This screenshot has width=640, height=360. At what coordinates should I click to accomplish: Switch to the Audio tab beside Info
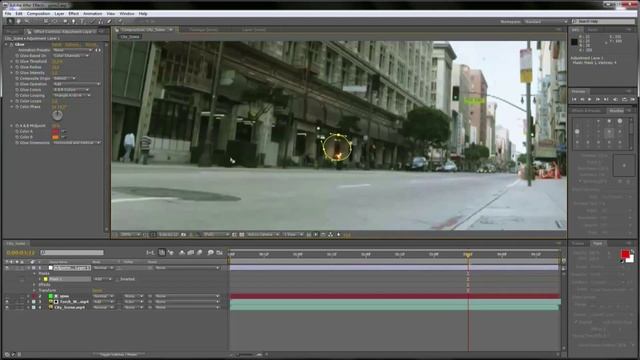click(x=593, y=30)
